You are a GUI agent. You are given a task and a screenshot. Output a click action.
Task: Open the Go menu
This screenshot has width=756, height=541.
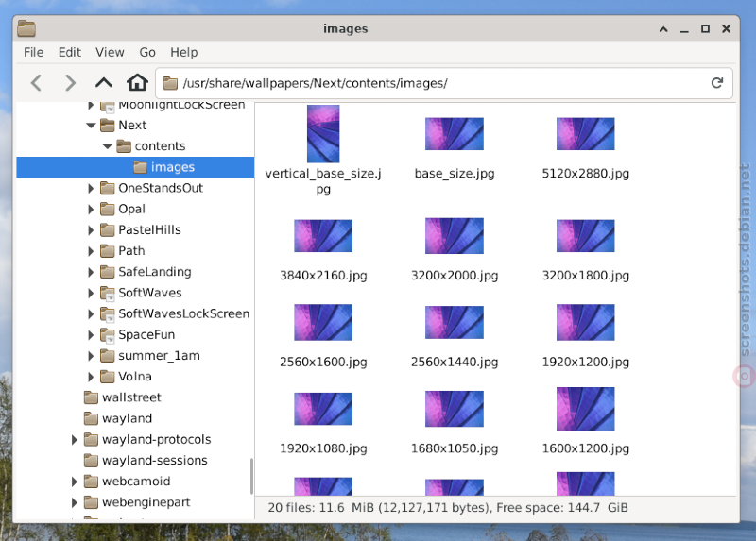tap(147, 52)
